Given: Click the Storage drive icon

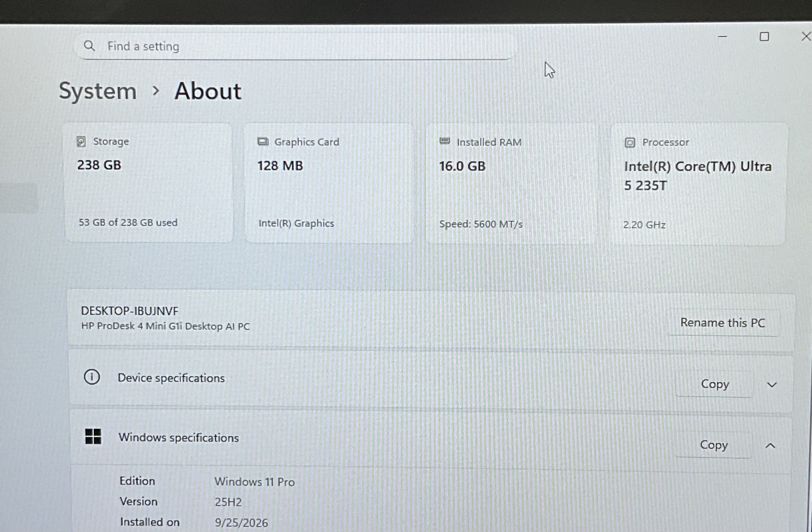Looking at the screenshot, I should tap(81, 141).
